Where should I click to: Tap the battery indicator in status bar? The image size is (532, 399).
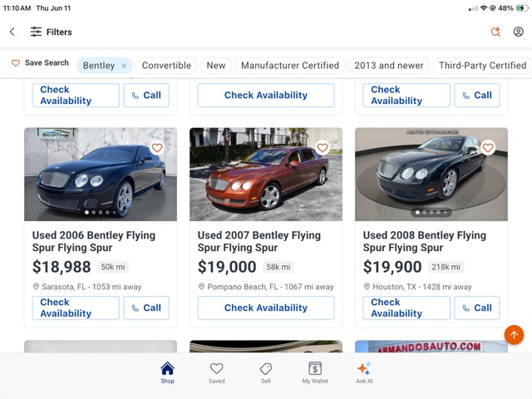tap(522, 8)
